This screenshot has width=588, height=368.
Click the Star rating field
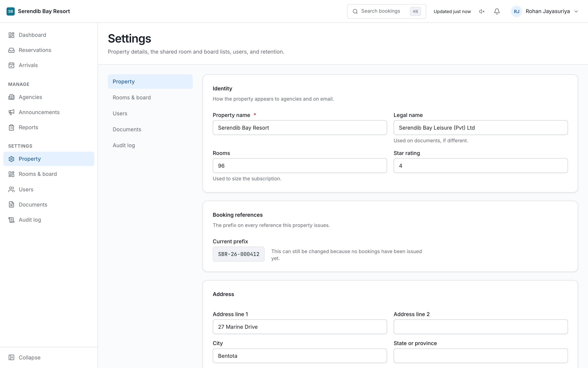(x=481, y=166)
